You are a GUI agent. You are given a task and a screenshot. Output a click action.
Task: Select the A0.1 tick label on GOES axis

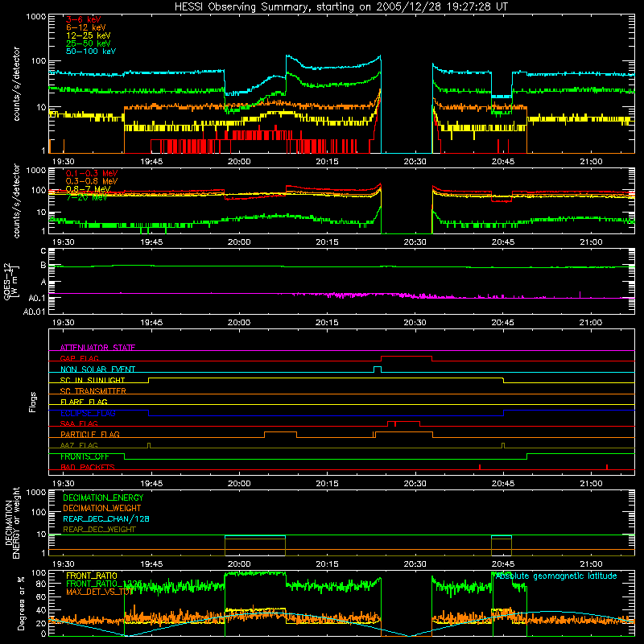click(x=37, y=298)
